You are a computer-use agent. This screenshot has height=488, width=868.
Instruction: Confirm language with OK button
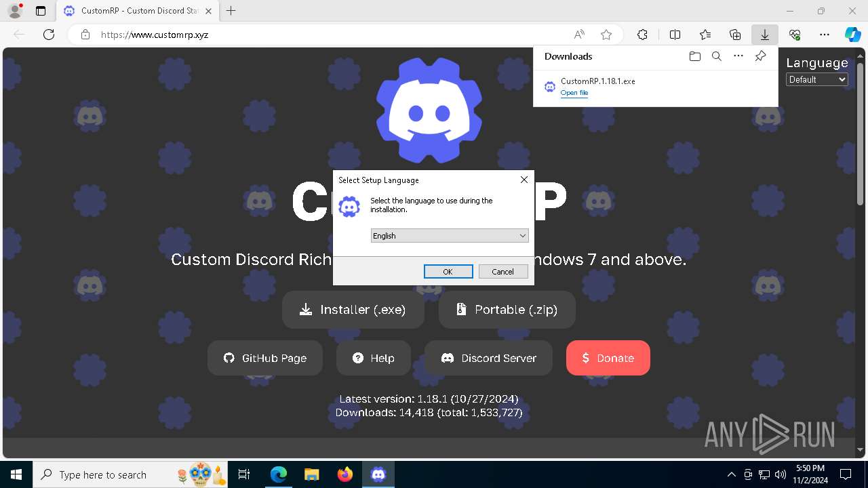448,271
